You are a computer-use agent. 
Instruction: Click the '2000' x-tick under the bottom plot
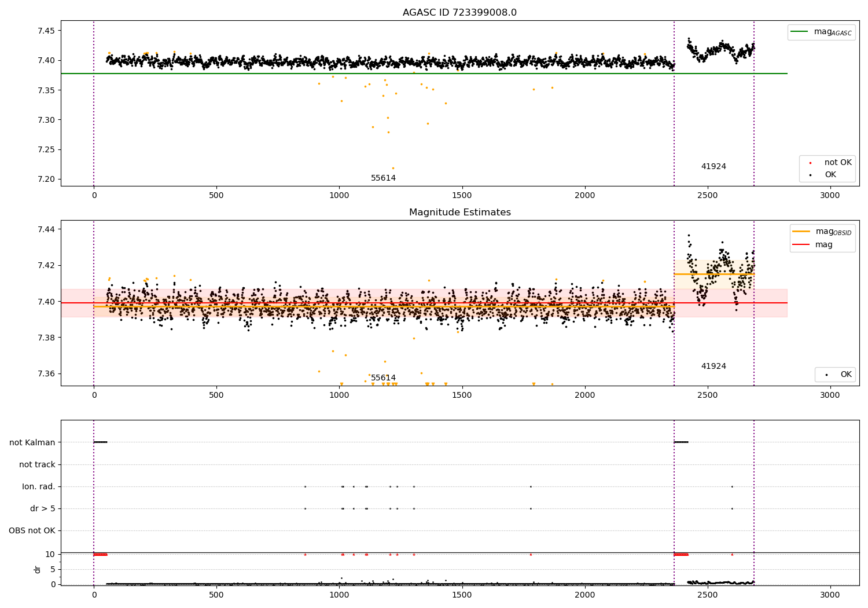(585, 595)
